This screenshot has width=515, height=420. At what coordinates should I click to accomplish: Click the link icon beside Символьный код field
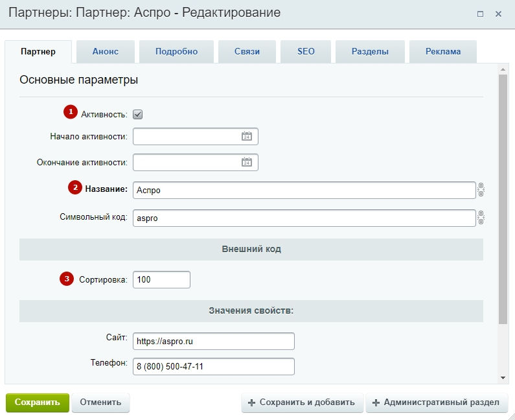[481, 218]
